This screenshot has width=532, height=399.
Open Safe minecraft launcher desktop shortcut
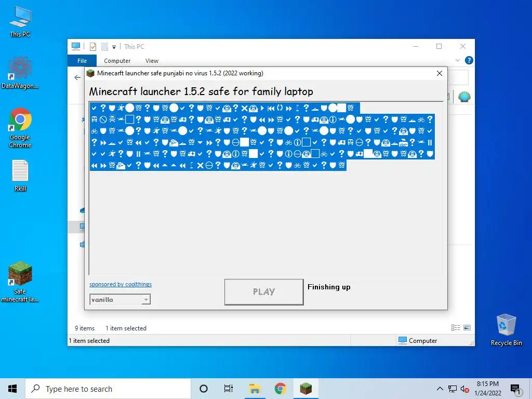coord(20,282)
